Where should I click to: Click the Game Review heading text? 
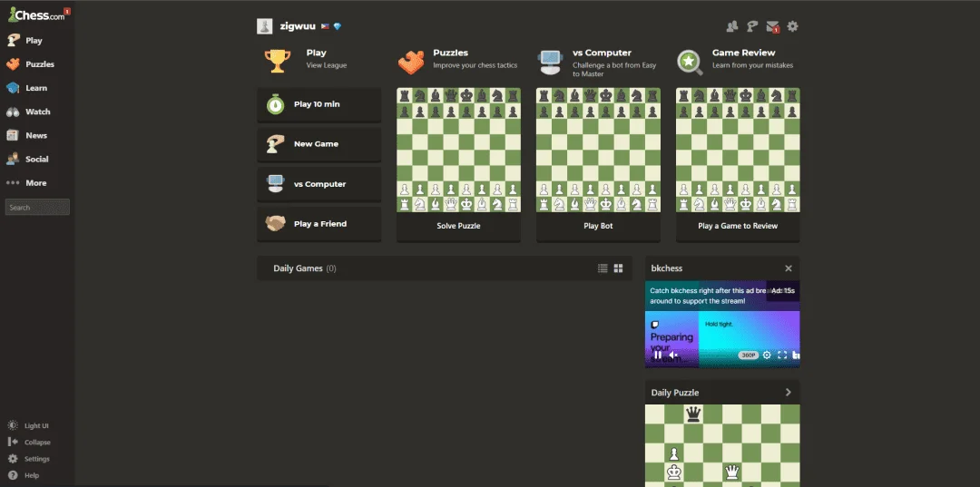[x=744, y=54]
